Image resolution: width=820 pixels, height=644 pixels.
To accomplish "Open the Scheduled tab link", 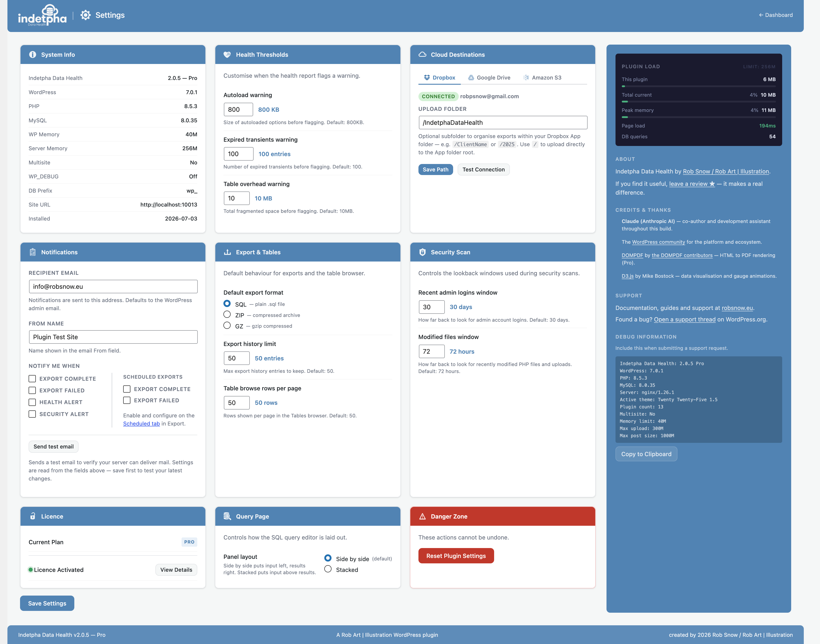I will pyautogui.click(x=141, y=424).
